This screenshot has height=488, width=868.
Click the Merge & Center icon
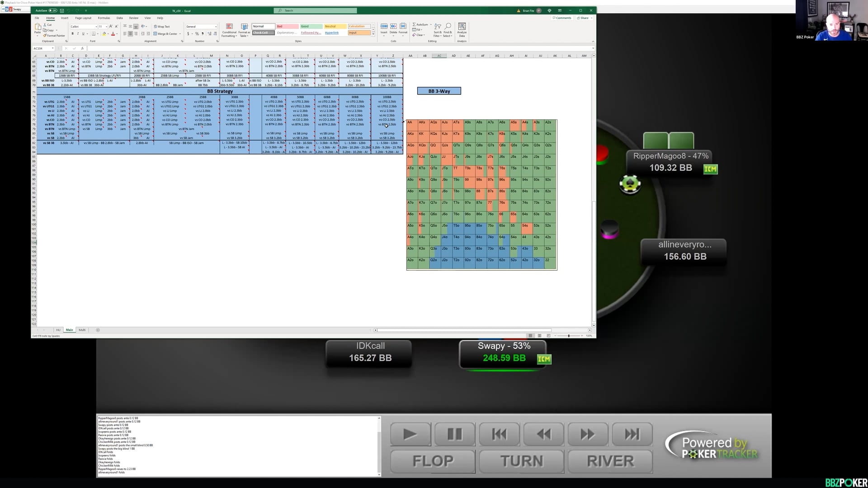(x=156, y=34)
